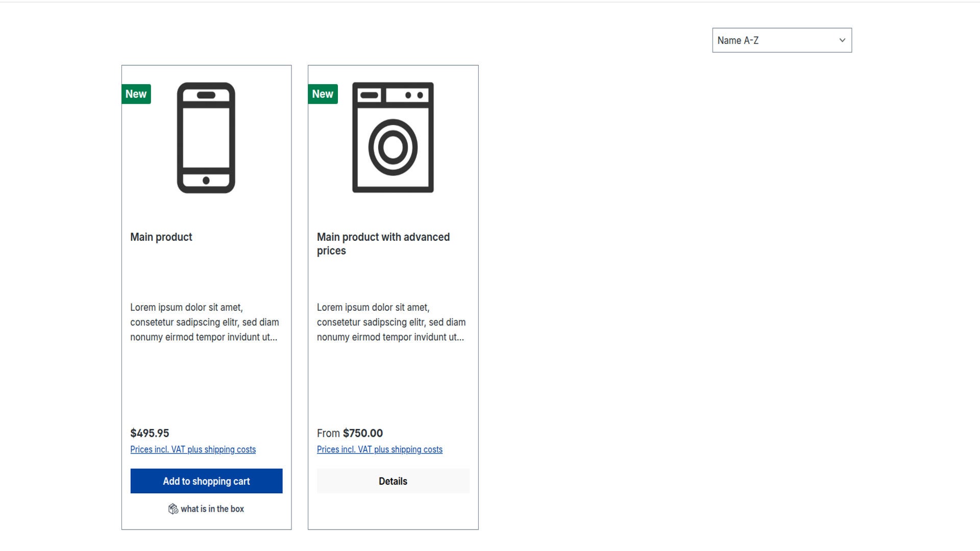Click the $495.95 price text

click(150, 433)
